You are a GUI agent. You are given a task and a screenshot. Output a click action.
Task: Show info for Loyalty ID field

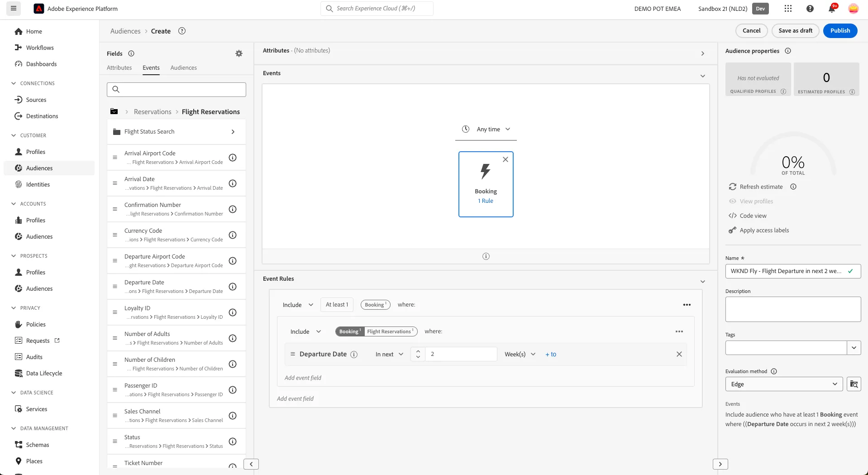click(x=233, y=312)
